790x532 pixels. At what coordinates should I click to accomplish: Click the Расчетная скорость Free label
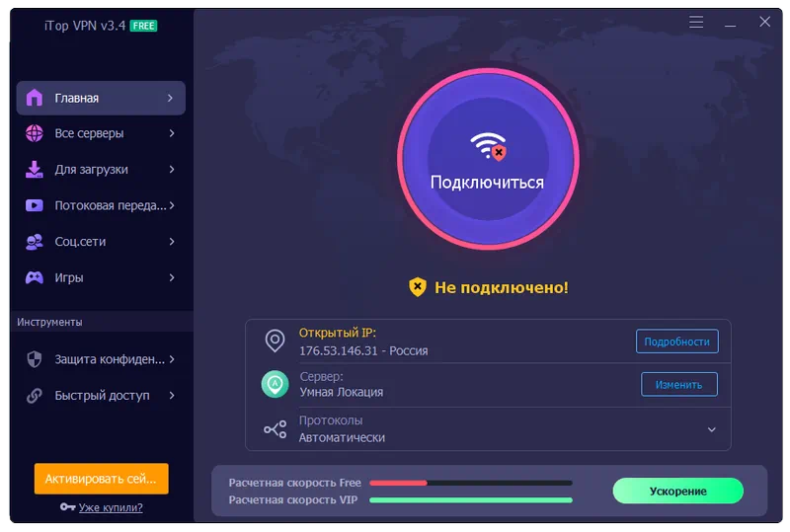(x=294, y=483)
